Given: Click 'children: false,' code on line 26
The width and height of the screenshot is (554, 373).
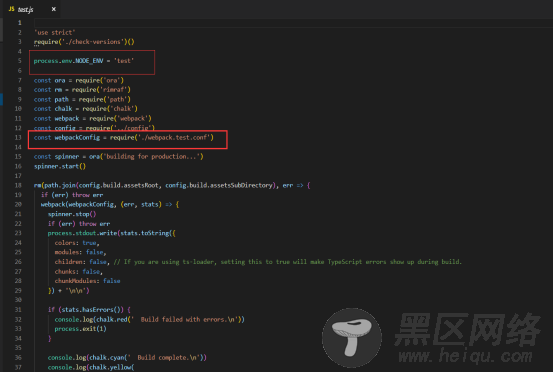Looking at the screenshot, I should pyautogui.click(x=82, y=262).
